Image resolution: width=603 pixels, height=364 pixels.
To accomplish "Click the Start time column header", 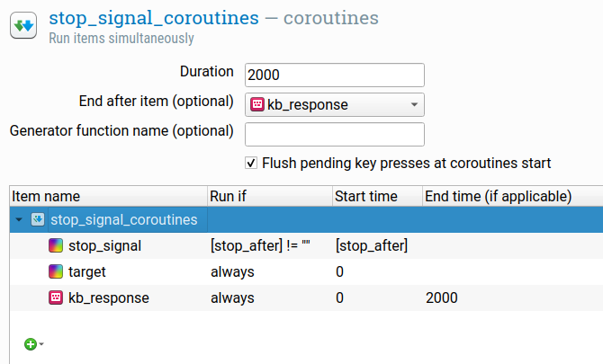I will [x=377, y=196].
